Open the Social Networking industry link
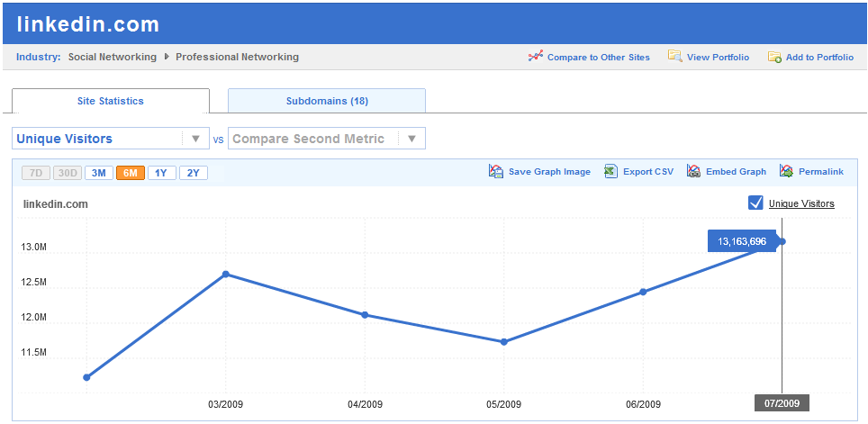The image size is (868, 424). (x=113, y=57)
